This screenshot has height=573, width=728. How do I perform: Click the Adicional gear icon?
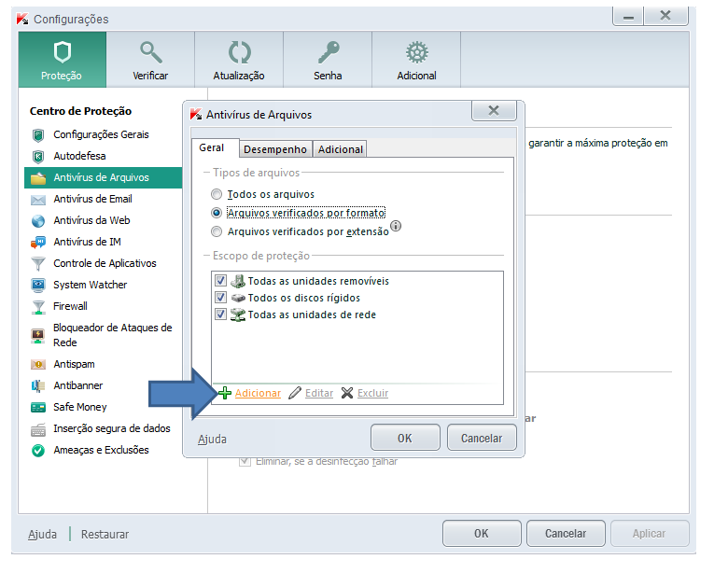point(417,52)
